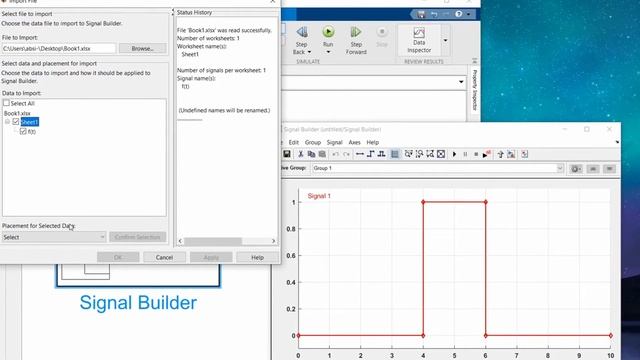Click the Cut scissors icon in Signal Builder
The image size is (640, 360).
300,154
